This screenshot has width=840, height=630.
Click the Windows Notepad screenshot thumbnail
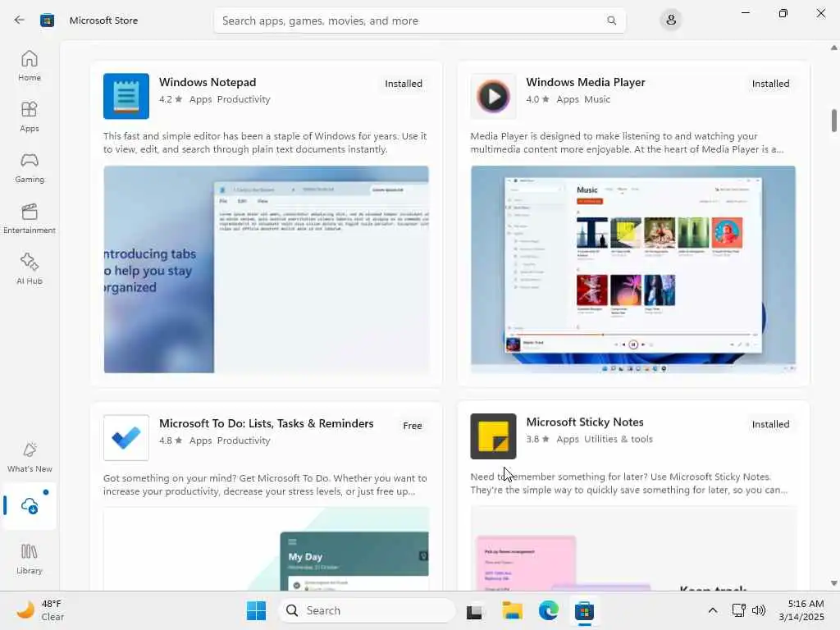267,269
